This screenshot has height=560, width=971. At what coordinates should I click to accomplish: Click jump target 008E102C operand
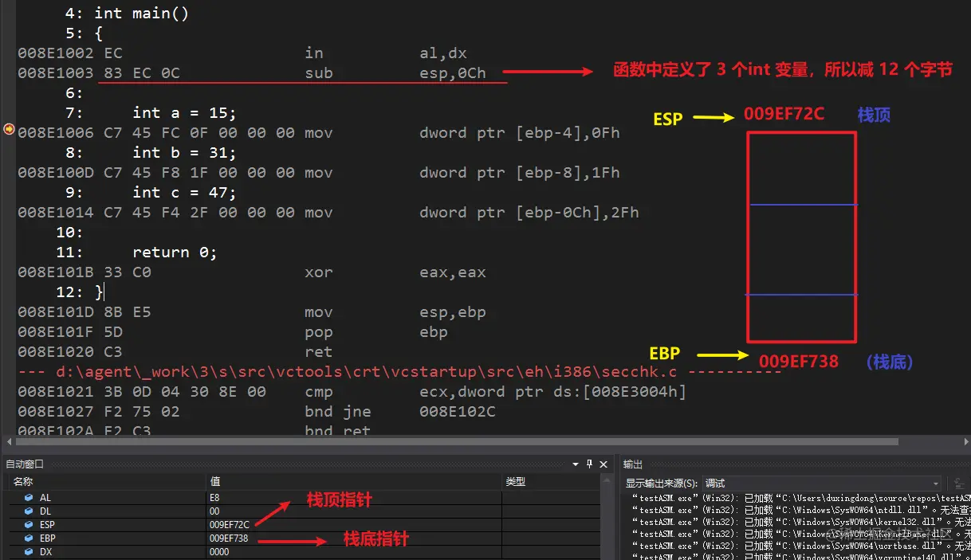coord(458,412)
